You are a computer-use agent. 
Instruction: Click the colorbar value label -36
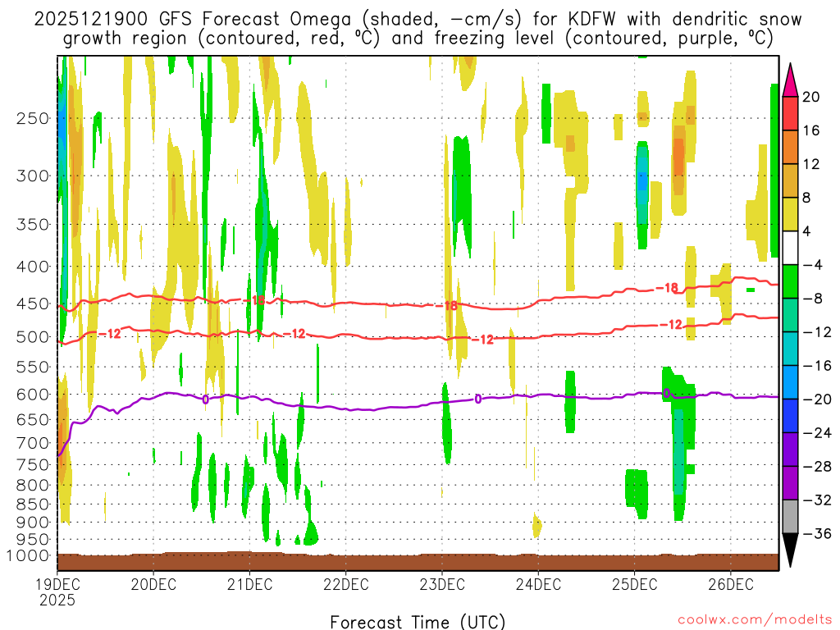817,533
